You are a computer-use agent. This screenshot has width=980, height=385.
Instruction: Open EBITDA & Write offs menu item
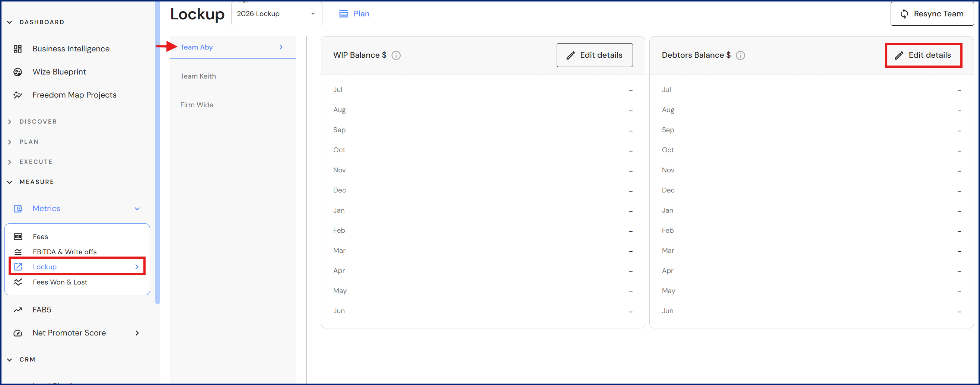tap(64, 252)
